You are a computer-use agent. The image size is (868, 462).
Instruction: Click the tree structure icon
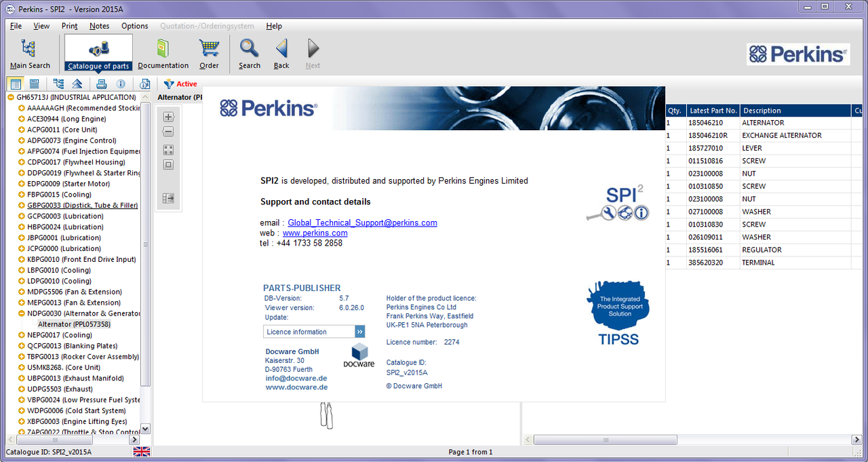[x=58, y=84]
